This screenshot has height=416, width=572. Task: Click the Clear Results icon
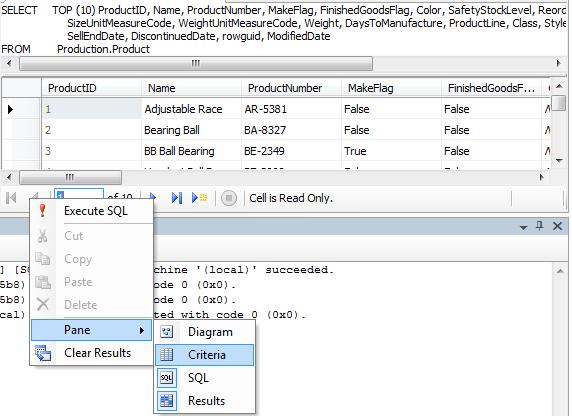43,353
